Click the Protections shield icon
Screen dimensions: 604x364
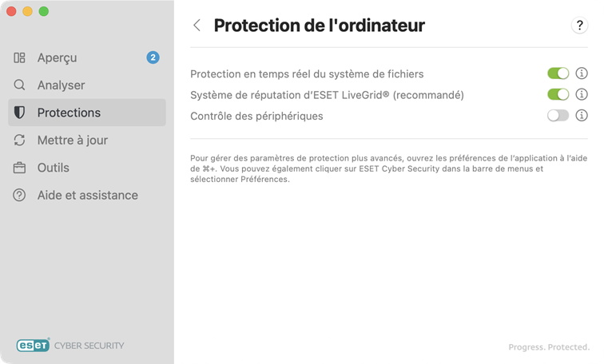pyautogui.click(x=20, y=113)
